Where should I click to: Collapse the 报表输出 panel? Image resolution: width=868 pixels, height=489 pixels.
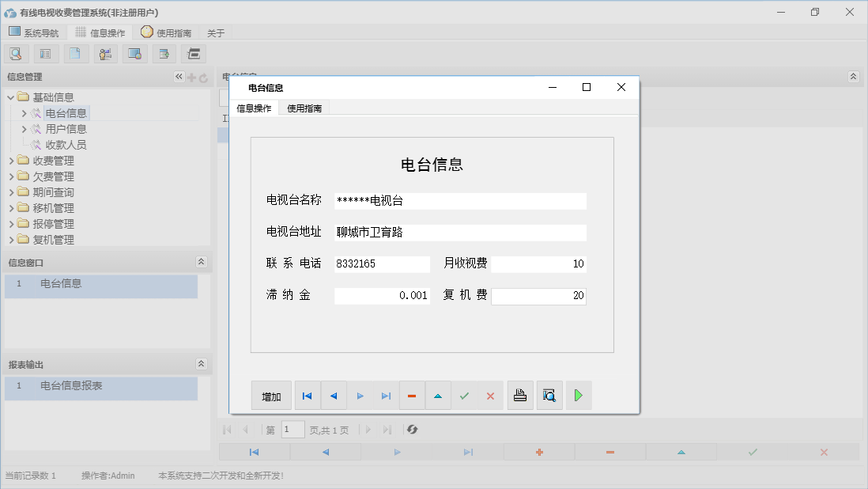pos(201,364)
